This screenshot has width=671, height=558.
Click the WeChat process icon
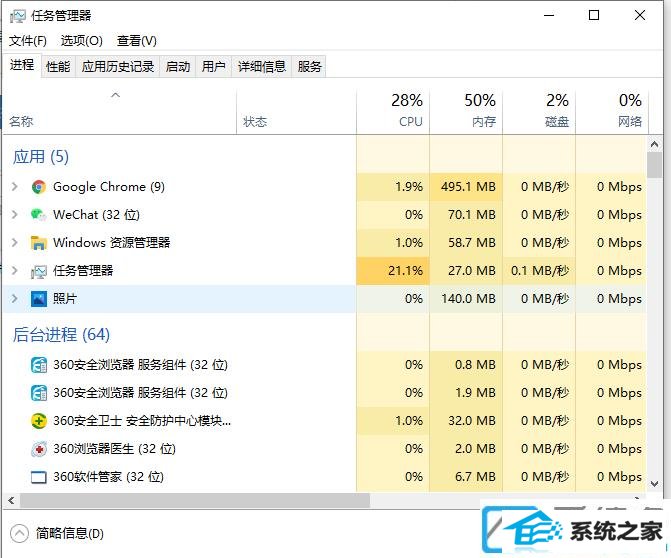(x=39, y=215)
